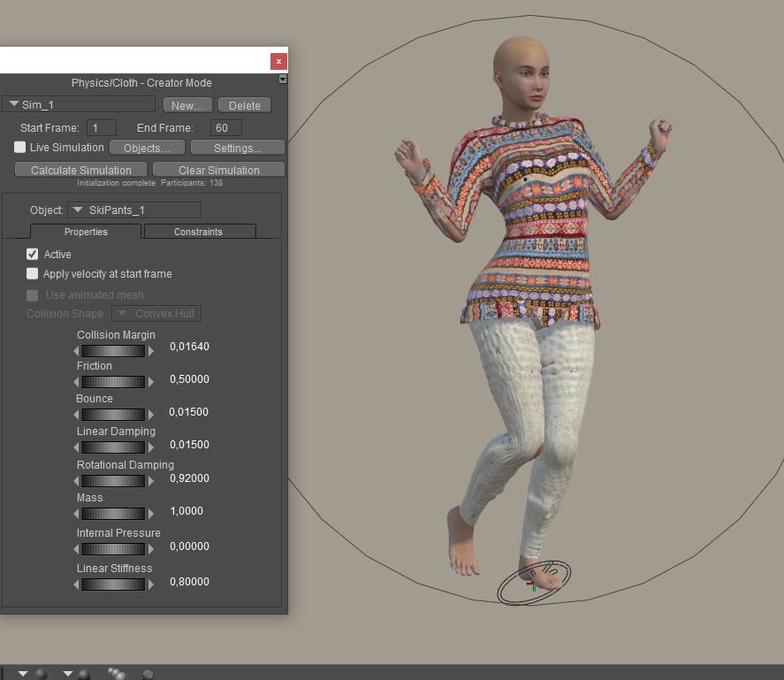The image size is (784, 680).
Task: Click the first sphere icon in bottom toolbar
Action: pos(42,674)
